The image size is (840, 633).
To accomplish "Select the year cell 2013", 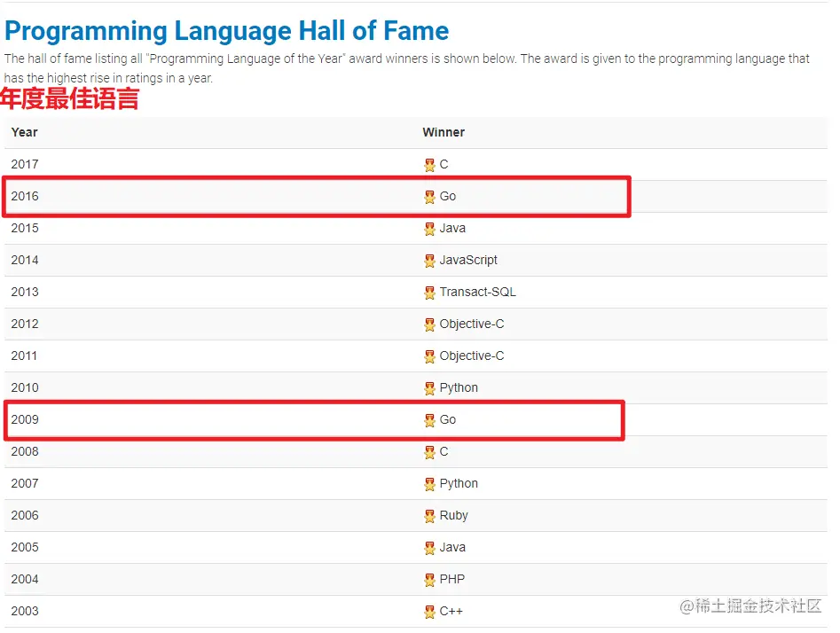I will pos(25,292).
